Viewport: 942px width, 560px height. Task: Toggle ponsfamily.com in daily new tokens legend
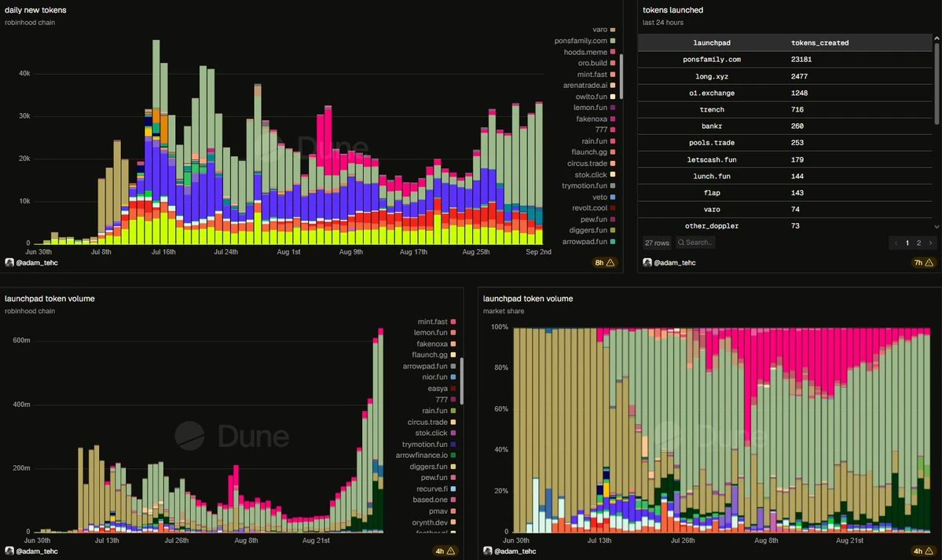click(x=585, y=41)
